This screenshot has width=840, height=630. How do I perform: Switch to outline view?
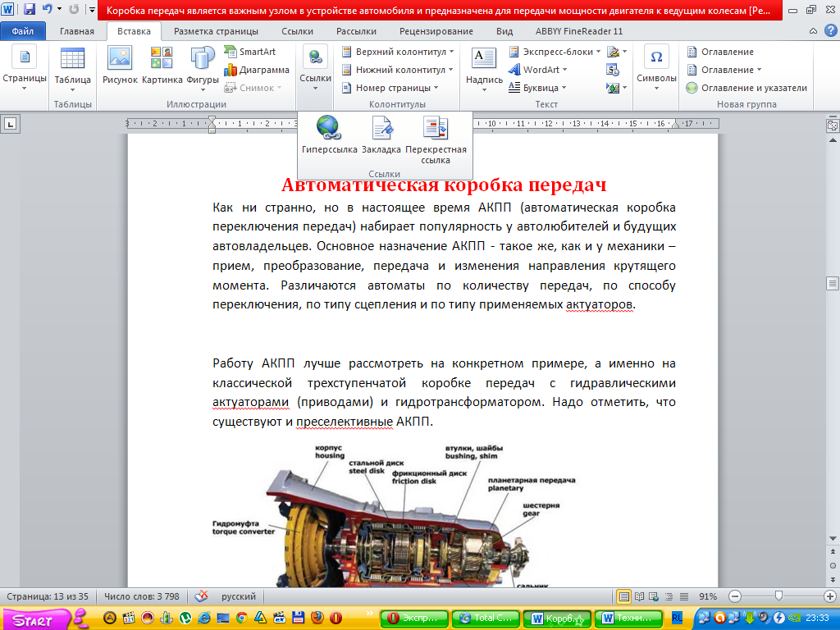pos(669,596)
